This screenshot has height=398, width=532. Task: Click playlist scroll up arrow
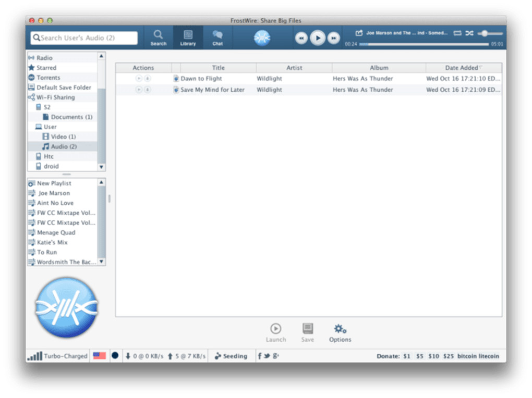point(102,182)
